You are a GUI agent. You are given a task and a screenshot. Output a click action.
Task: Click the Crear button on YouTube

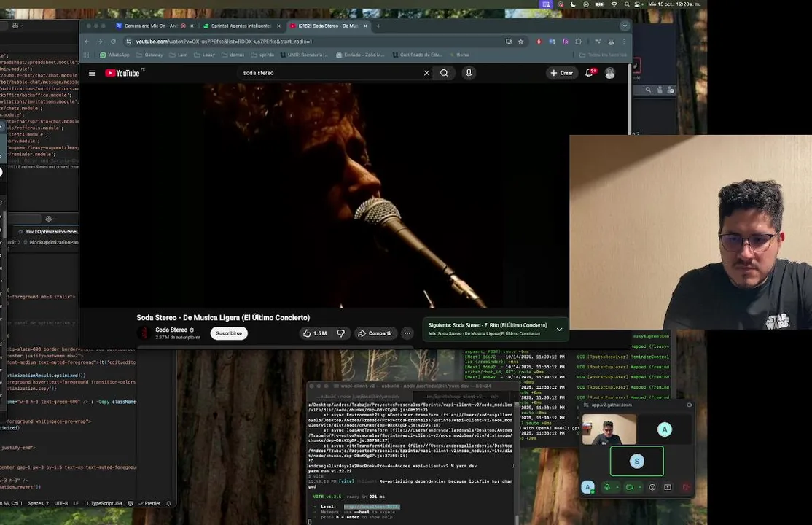click(562, 73)
